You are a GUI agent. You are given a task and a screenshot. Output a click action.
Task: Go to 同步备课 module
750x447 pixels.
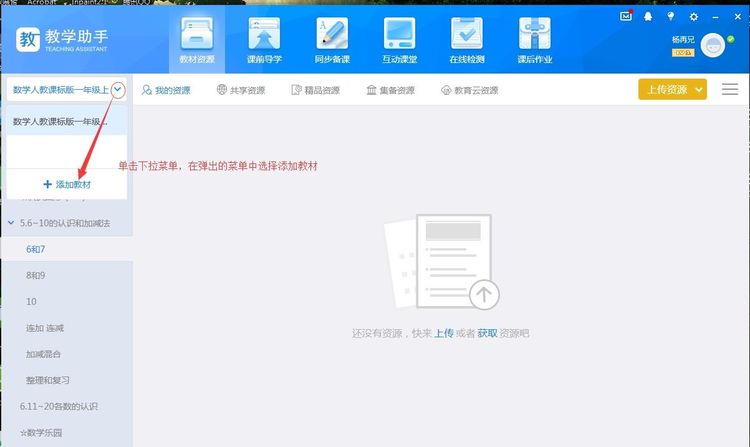pyautogui.click(x=331, y=40)
